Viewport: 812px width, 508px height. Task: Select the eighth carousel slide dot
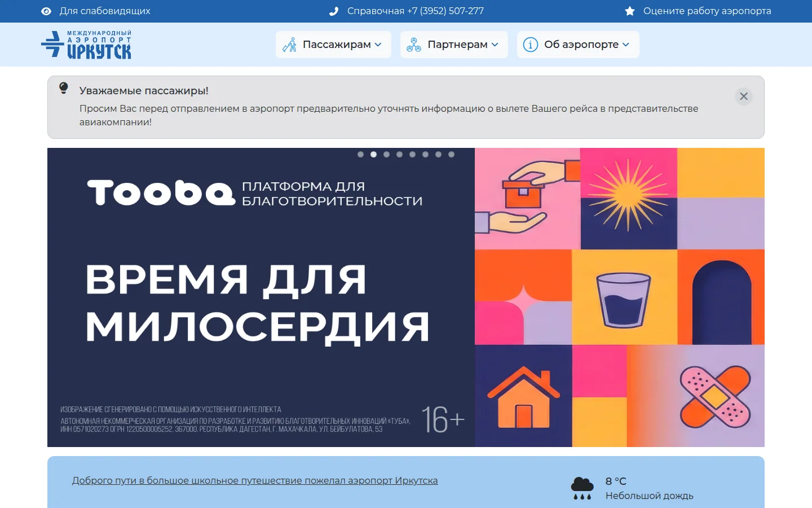coord(451,154)
